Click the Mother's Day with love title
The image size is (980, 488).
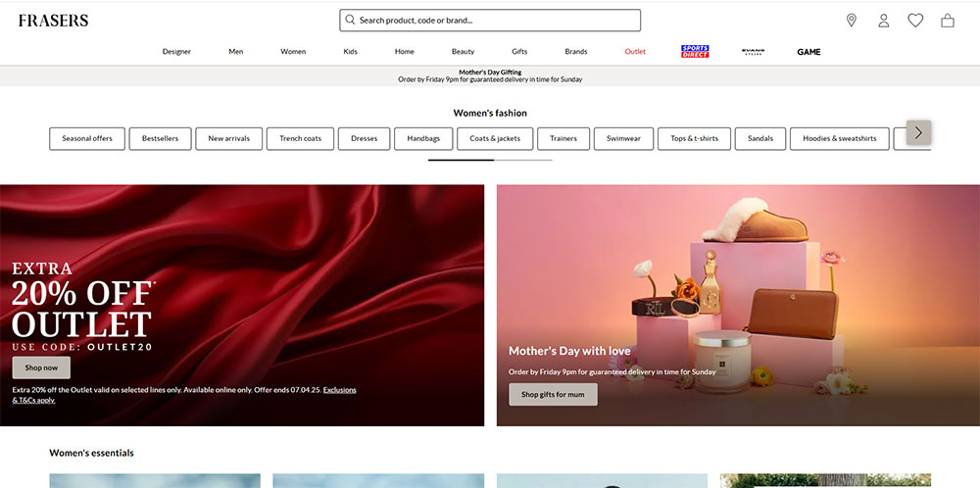569,351
